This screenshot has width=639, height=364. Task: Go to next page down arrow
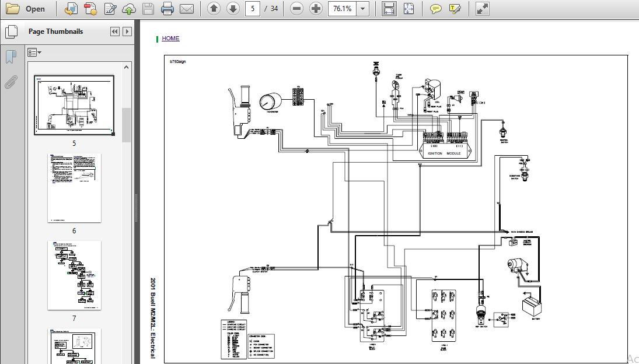[x=233, y=9]
